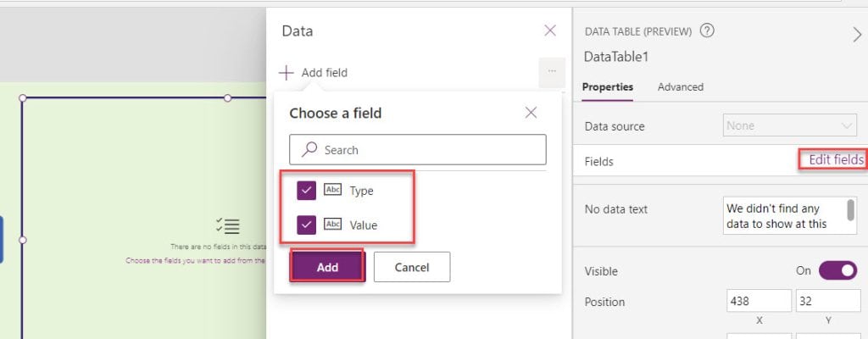The width and height of the screenshot is (868, 339).
Task: Click the Data panel title
Action: tap(298, 31)
